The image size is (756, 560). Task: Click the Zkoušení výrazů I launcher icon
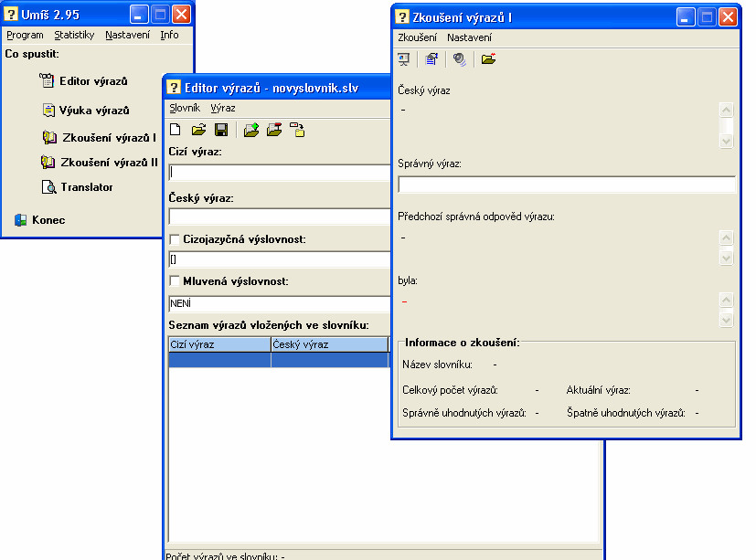click(49, 137)
